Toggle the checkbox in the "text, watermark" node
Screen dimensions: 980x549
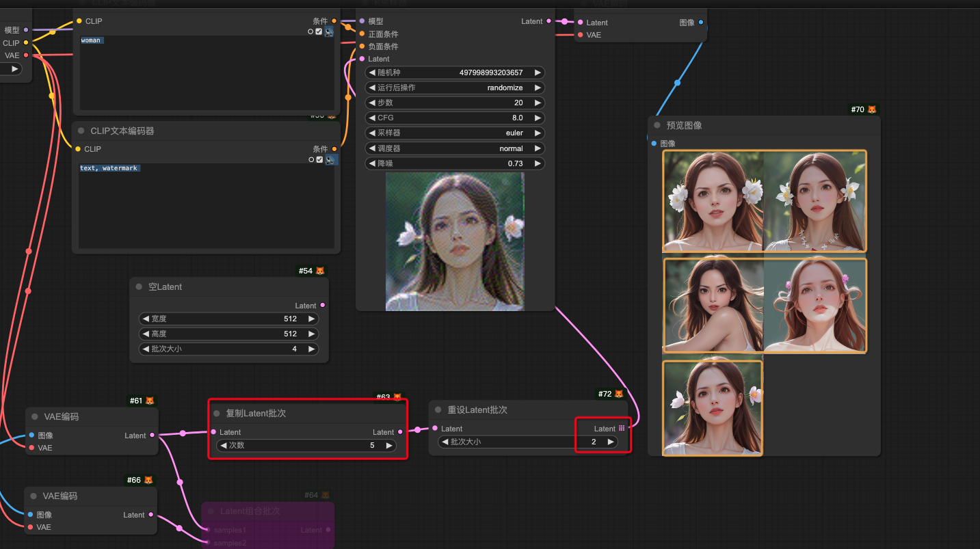coord(319,160)
